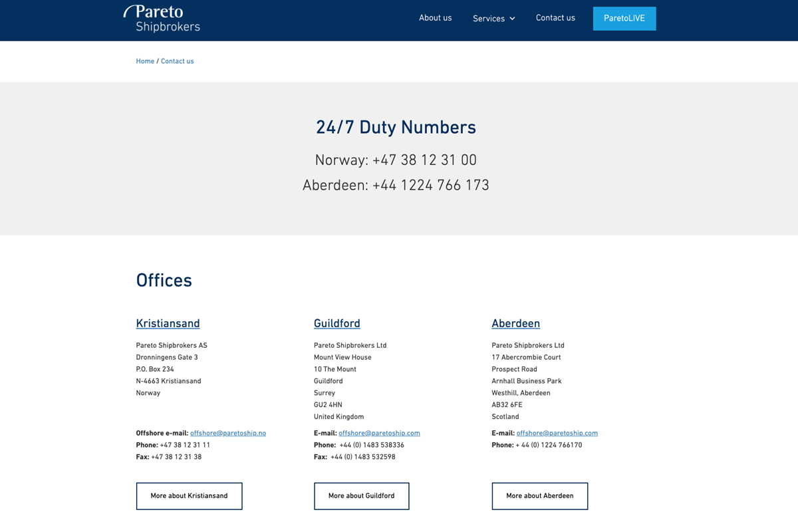Expand the Services dropdown menu
The image size is (798, 532).
coord(494,19)
